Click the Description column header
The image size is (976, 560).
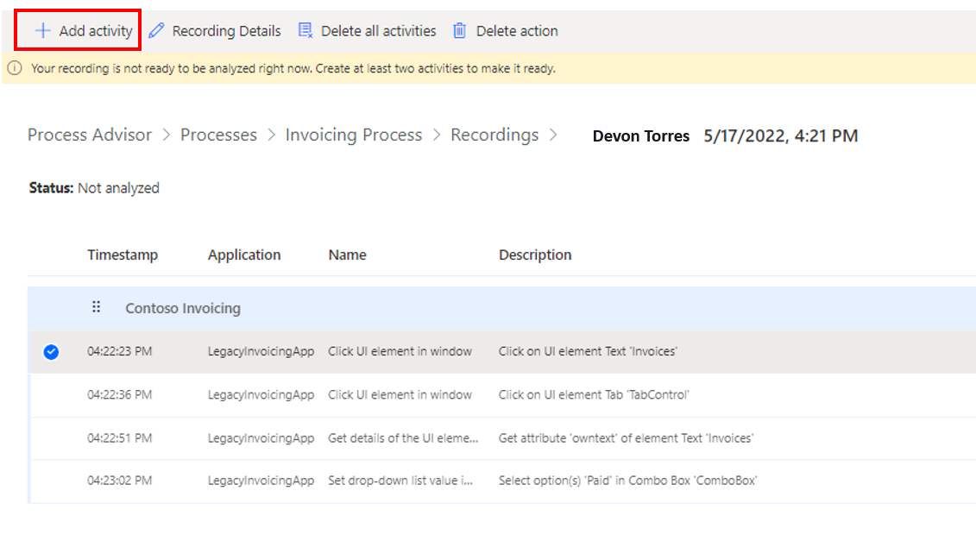(535, 255)
